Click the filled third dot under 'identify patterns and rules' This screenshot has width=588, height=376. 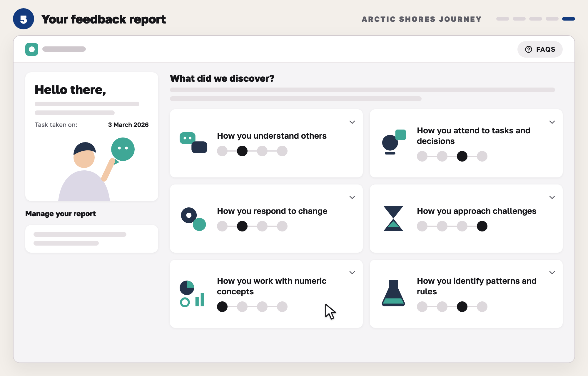[x=462, y=307]
